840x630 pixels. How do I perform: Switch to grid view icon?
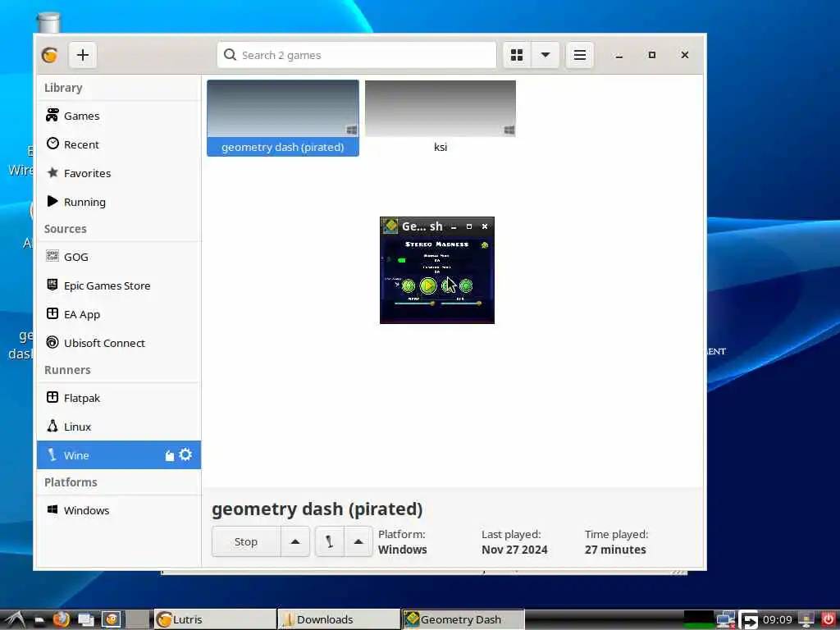point(517,55)
